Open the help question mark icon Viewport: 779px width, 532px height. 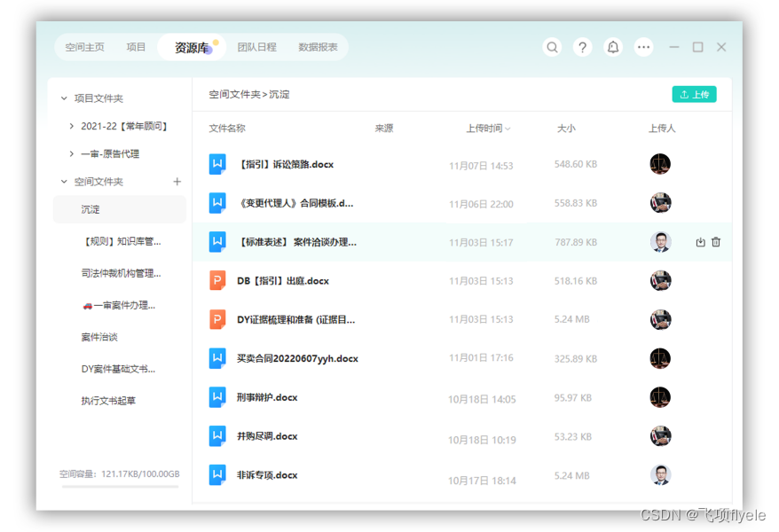[x=583, y=47]
